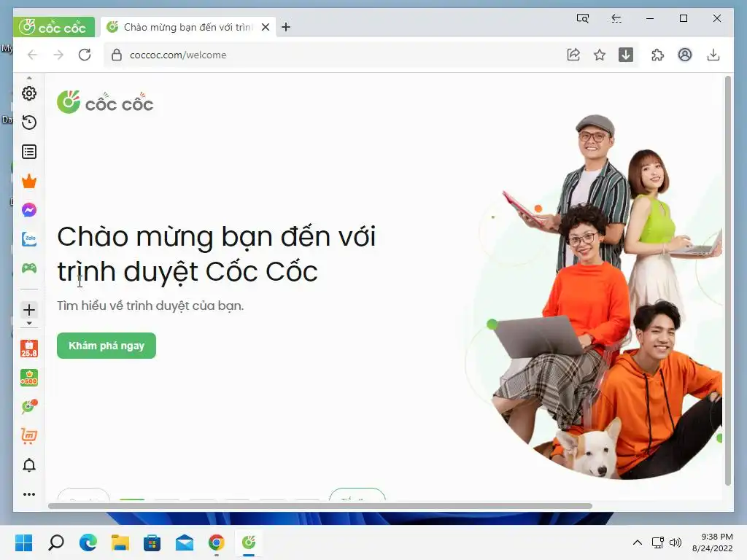This screenshot has width=747, height=560.
Task: Click the orange crown icon in sidebar
Action: point(29,181)
